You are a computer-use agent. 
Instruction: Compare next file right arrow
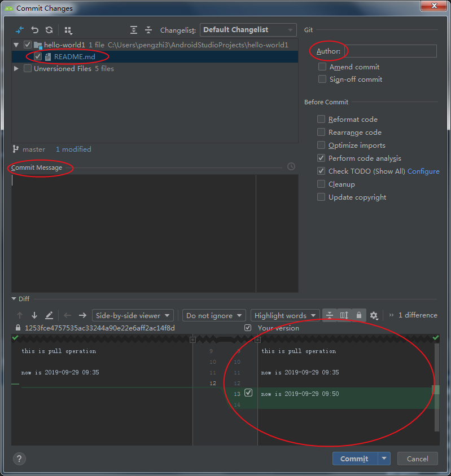point(82,315)
